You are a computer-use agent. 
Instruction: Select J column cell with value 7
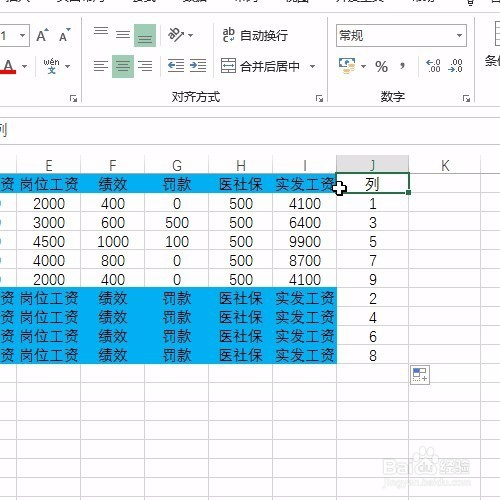tap(373, 260)
